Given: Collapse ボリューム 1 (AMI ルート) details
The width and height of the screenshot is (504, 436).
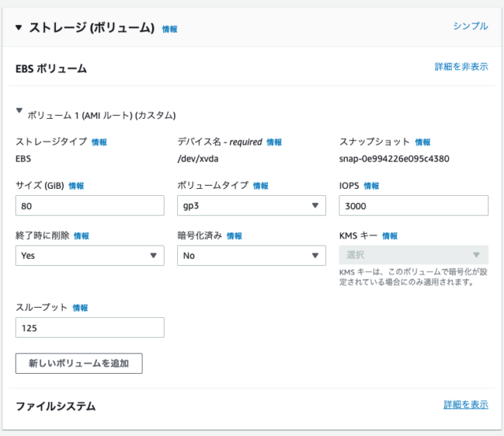Looking at the screenshot, I should 19,110.
